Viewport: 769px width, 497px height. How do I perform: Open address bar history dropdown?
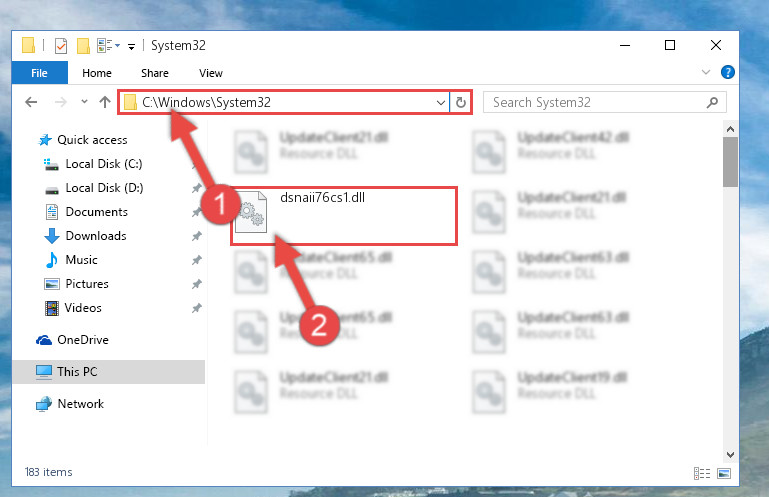440,103
